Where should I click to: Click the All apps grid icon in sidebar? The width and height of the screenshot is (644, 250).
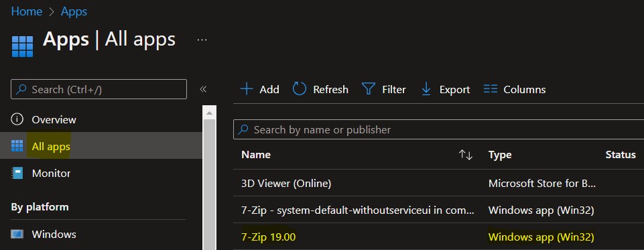17,145
